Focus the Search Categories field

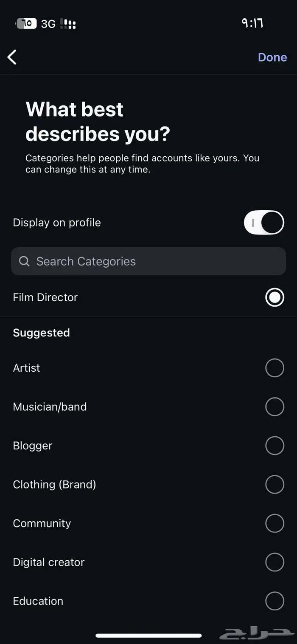pyautogui.click(x=148, y=261)
